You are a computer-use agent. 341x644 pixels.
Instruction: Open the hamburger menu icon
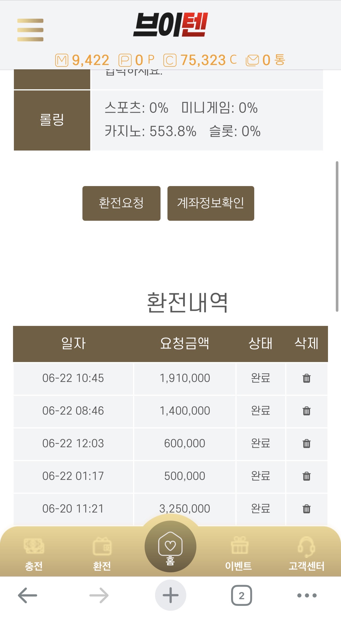click(x=30, y=30)
